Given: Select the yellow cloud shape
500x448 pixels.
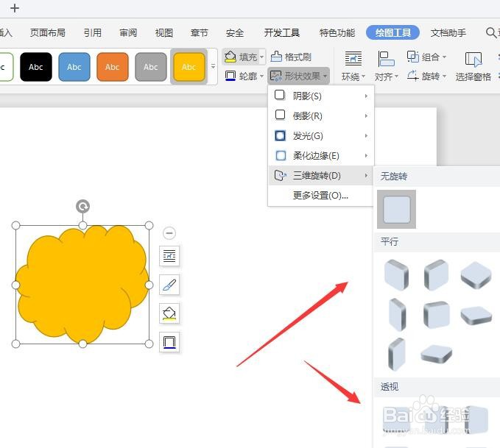Looking at the screenshot, I should point(82,285).
